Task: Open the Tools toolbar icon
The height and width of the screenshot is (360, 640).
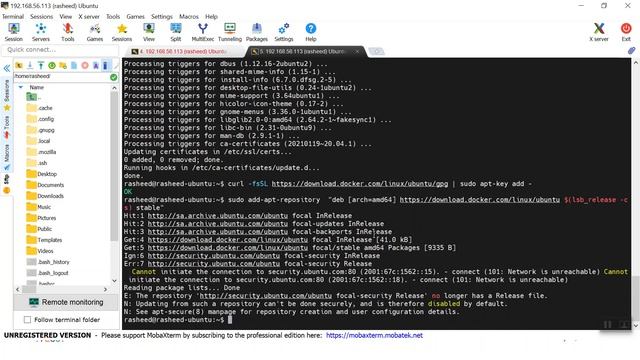Action: coord(68,32)
